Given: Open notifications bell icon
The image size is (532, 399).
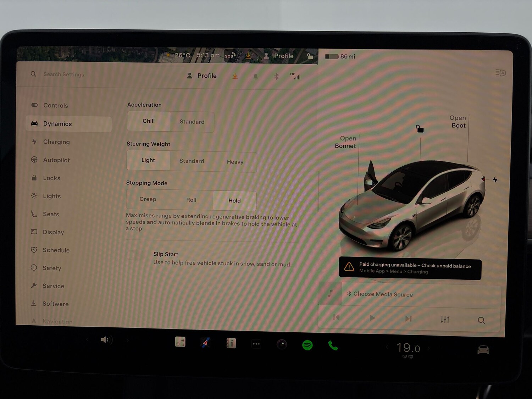Looking at the screenshot, I should (256, 77).
